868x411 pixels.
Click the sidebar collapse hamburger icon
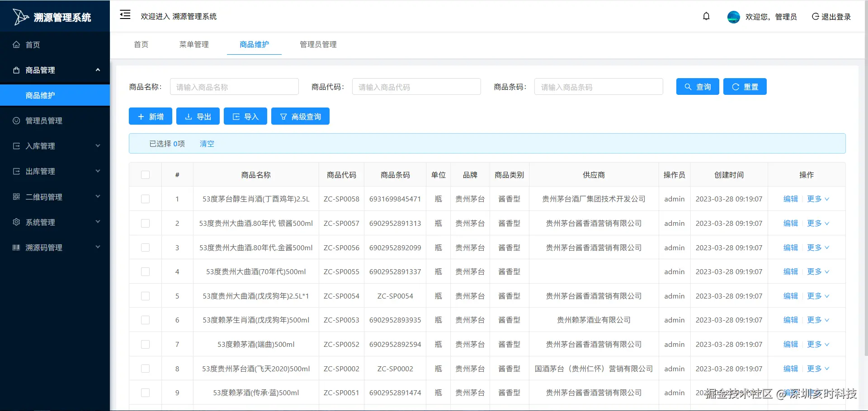[x=125, y=15]
